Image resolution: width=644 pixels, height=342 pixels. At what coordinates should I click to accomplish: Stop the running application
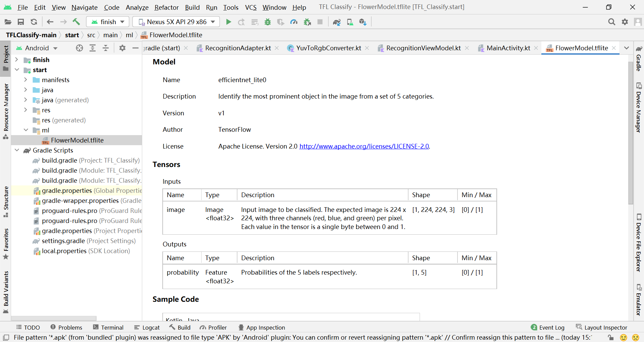point(320,21)
